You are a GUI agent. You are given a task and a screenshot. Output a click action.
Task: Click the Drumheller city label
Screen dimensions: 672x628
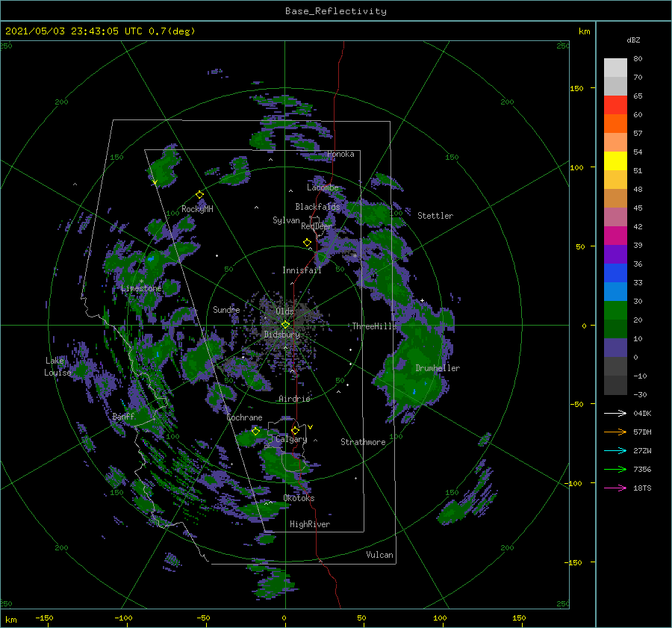click(x=438, y=368)
